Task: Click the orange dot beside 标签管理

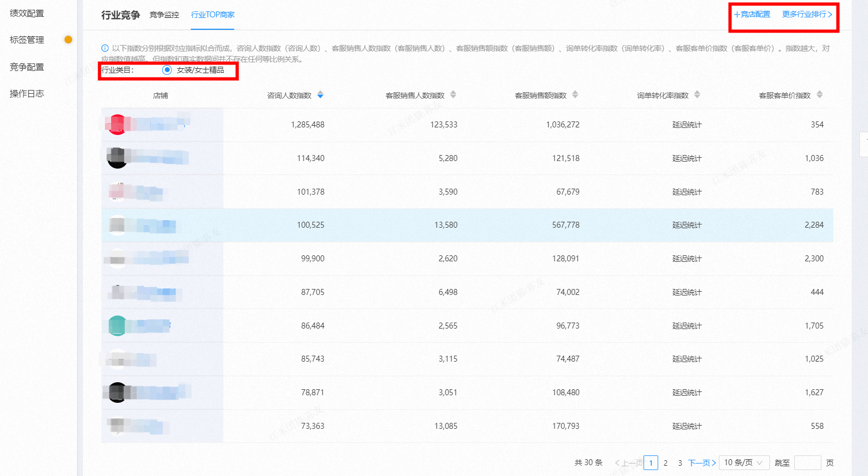Action: [68, 40]
